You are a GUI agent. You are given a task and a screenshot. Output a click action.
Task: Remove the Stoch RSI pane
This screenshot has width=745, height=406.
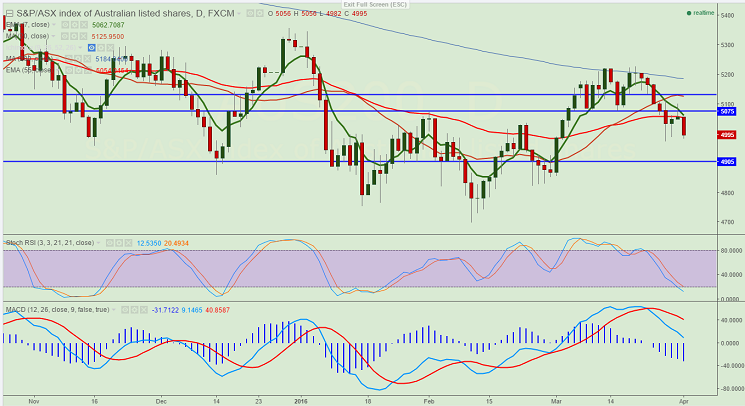tap(128, 243)
